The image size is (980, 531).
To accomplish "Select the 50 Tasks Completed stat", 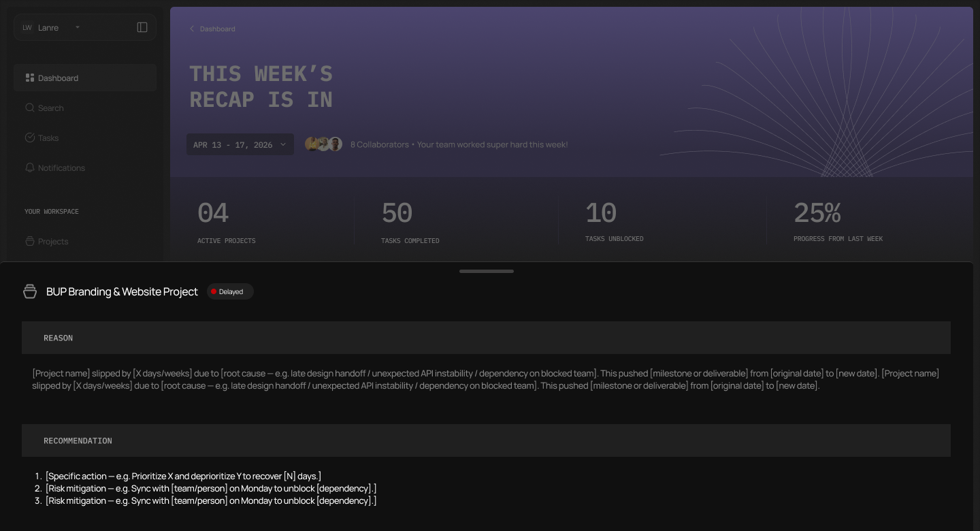I will click(x=410, y=222).
